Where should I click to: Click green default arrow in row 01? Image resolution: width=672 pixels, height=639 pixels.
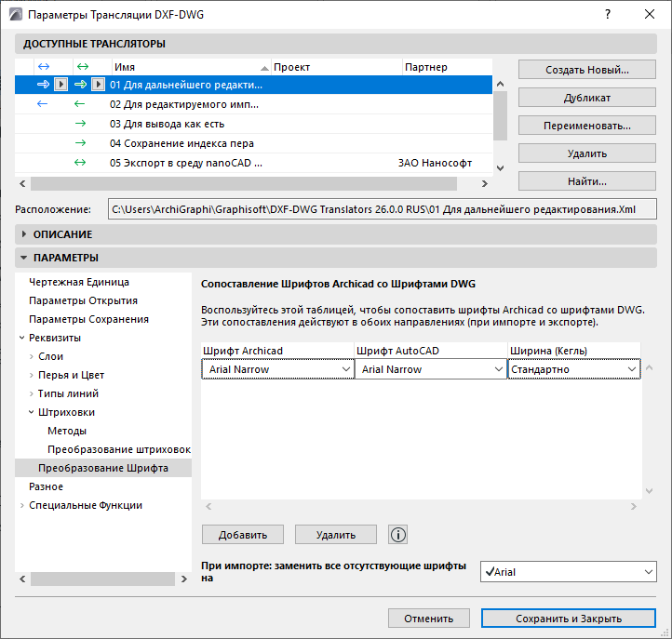[x=81, y=85]
